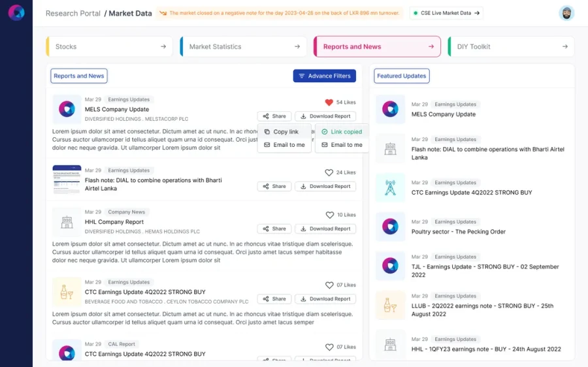588x367 pixels.
Task: Open CSE Live Market Data link
Action: [x=446, y=13]
